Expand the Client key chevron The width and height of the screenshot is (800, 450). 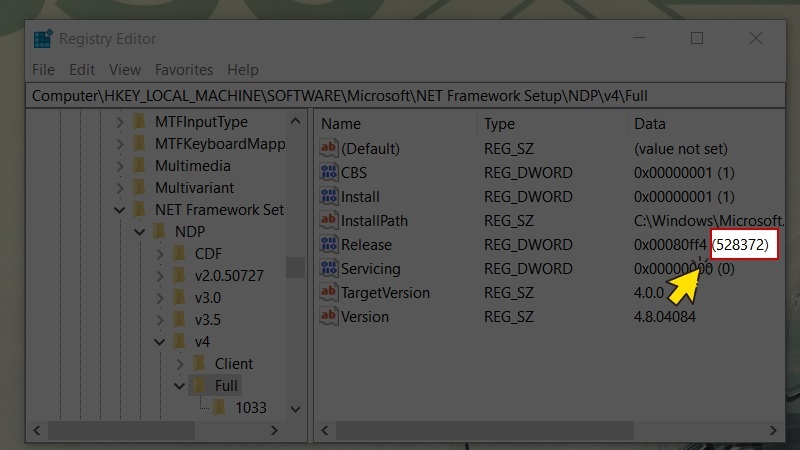tap(180, 364)
